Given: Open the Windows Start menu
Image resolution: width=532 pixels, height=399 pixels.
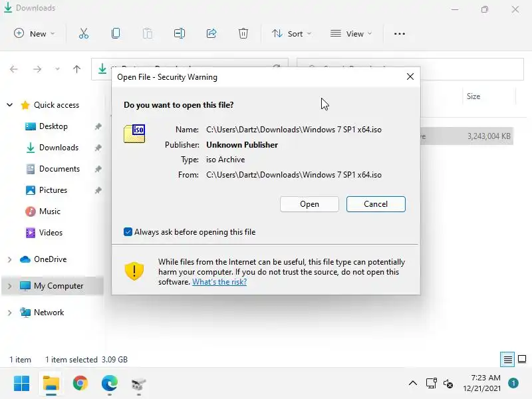Looking at the screenshot, I should point(22,384).
